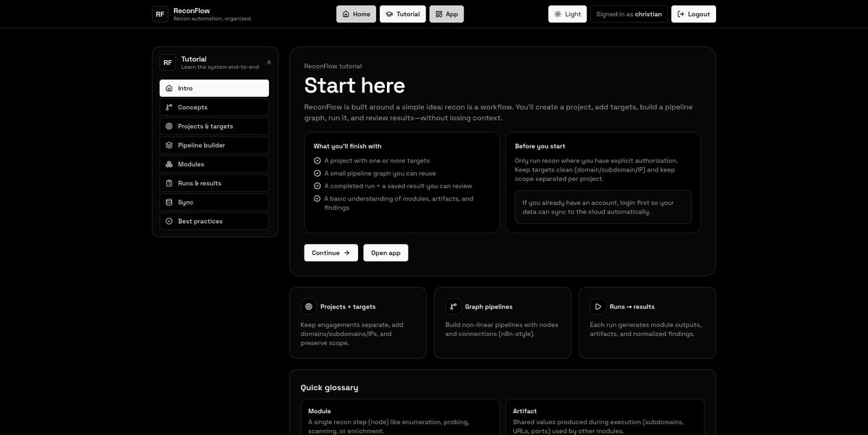
Task: Click the Artifact glossary entry
Action: (x=605, y=418)
